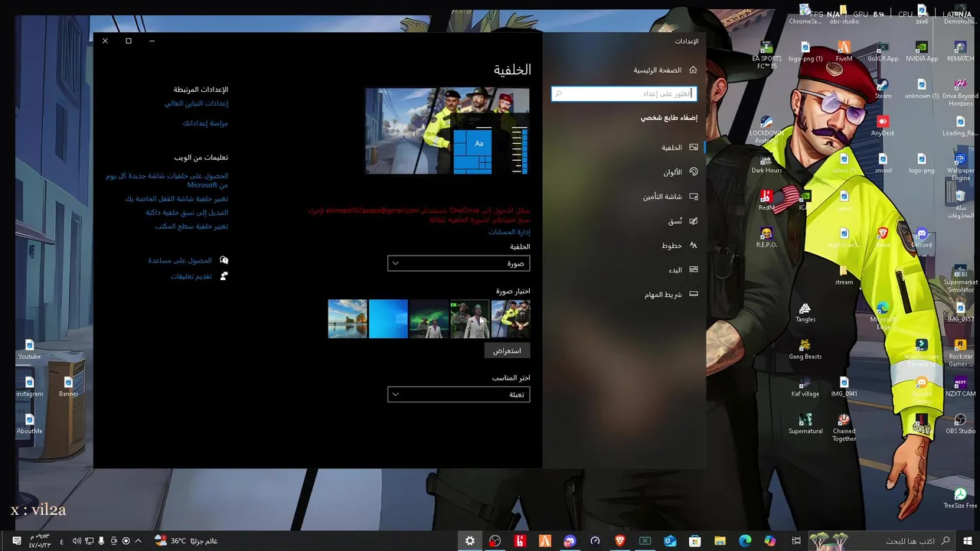The height and width of the screenshot is (551, 980).
Task: Open the FiveM desktop shortcut
Action: (844, 51)
